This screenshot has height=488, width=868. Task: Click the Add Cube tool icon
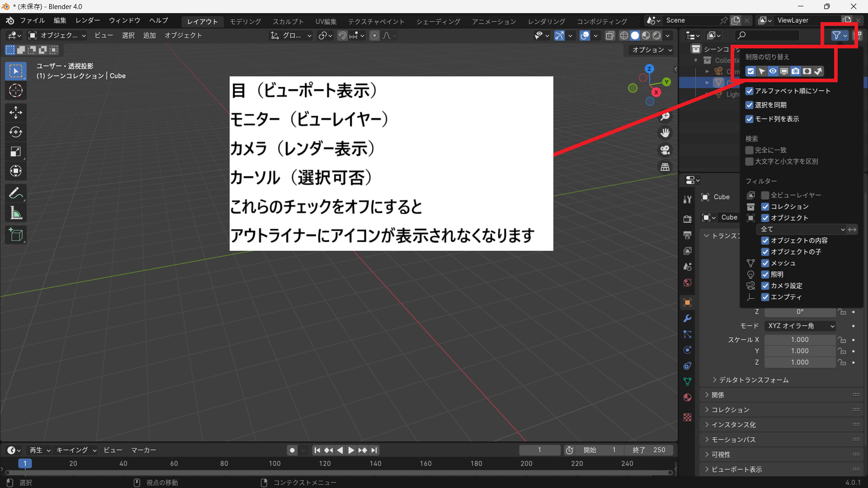pyautogui.click(x=16, y=235)
